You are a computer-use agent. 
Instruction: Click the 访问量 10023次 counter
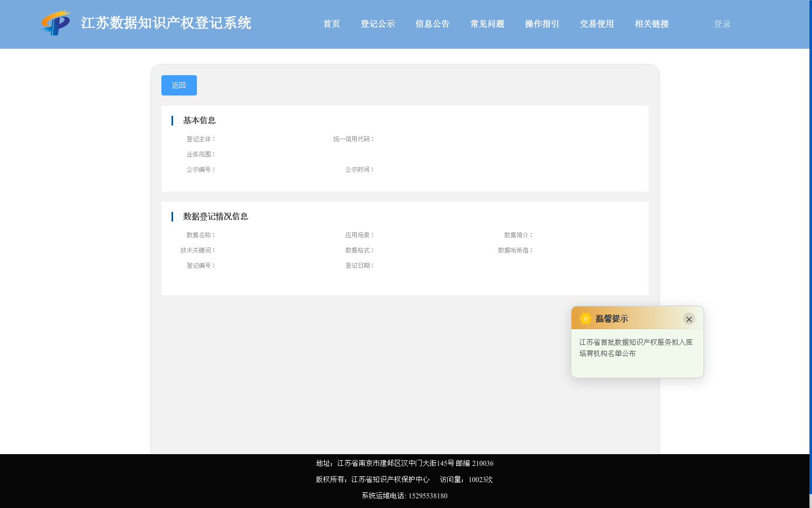(466, 480)
